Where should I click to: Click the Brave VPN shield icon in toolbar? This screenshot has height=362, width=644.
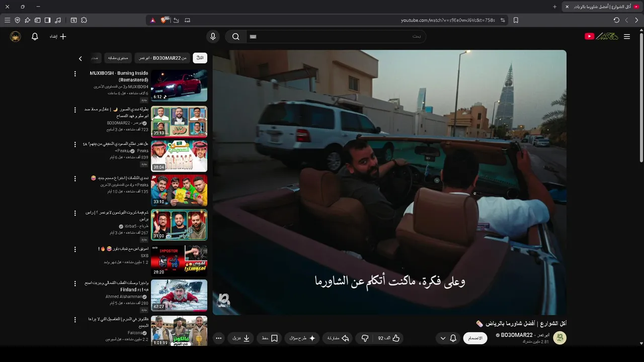point(18,20)
